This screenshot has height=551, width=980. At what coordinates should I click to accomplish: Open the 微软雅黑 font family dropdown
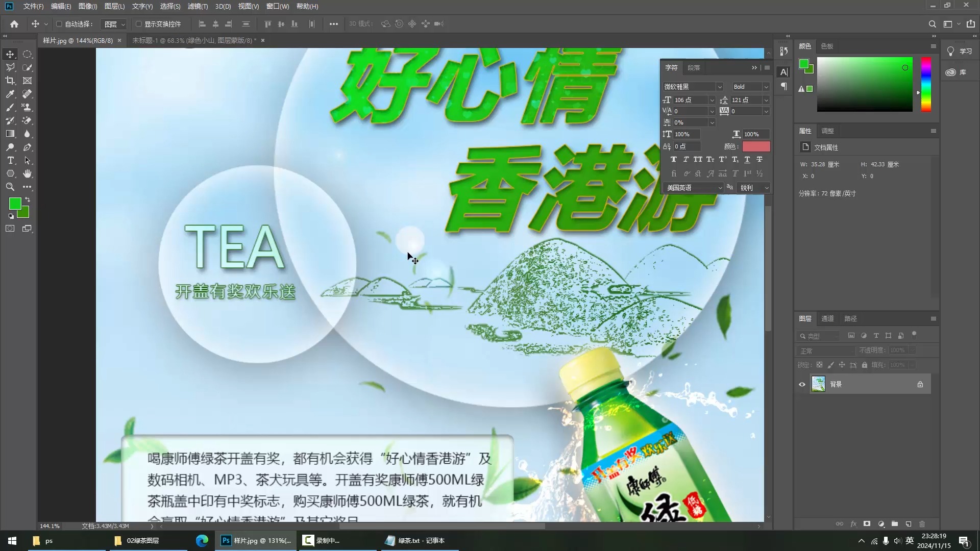pyautogui.click(x=719, y=87)
